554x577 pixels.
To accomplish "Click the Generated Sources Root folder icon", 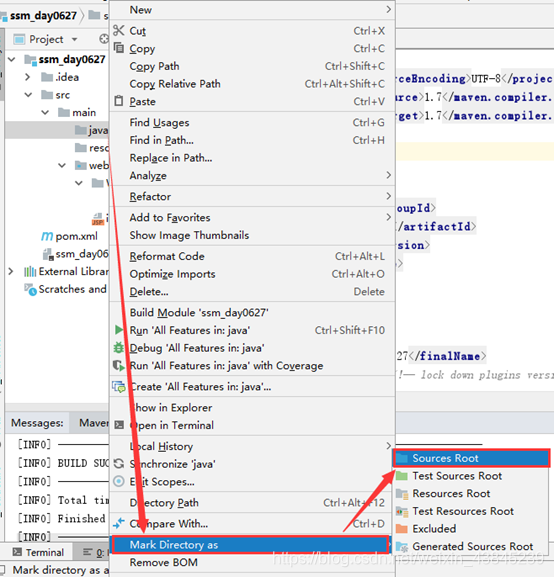I will 402,547.
